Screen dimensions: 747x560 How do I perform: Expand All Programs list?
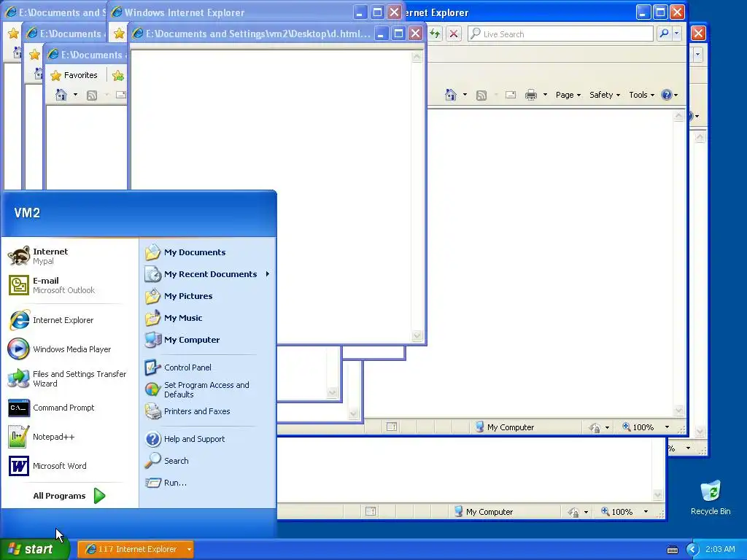click(69, 496)
